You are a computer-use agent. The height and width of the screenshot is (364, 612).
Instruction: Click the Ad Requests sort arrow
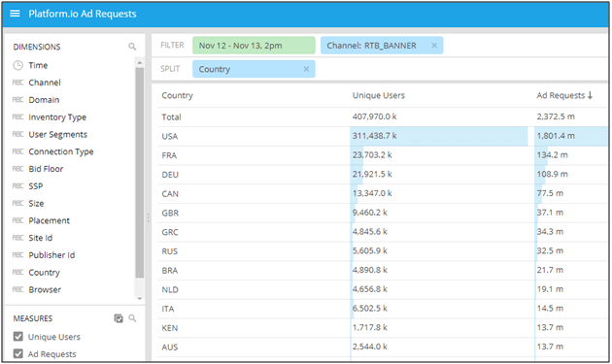coord(591,95)
